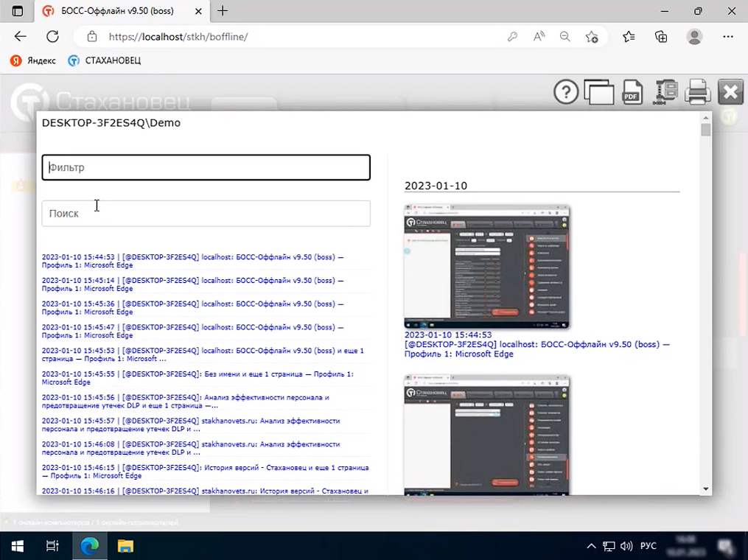
Task: Open Edge settings and more menu
Action: tap(728, 37)
